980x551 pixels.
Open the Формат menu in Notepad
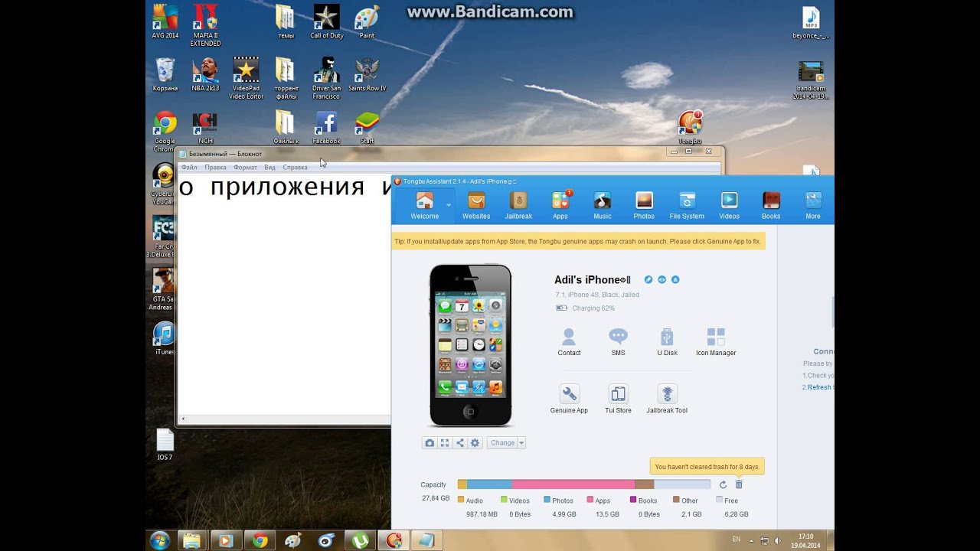(x=245, y=167)
